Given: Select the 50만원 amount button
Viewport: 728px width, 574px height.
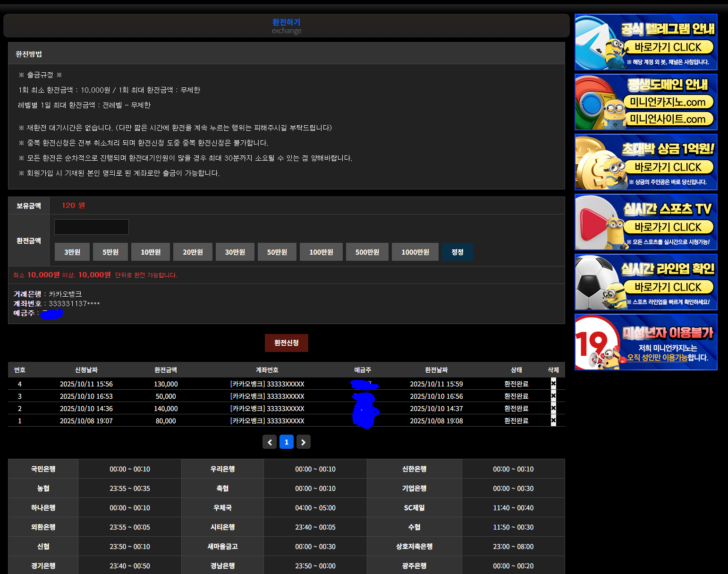Looking at the screenshot, I should pos(277,252).
